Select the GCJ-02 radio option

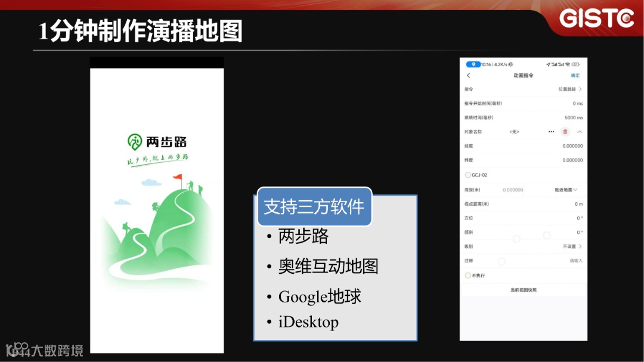(x=468, y=175)
